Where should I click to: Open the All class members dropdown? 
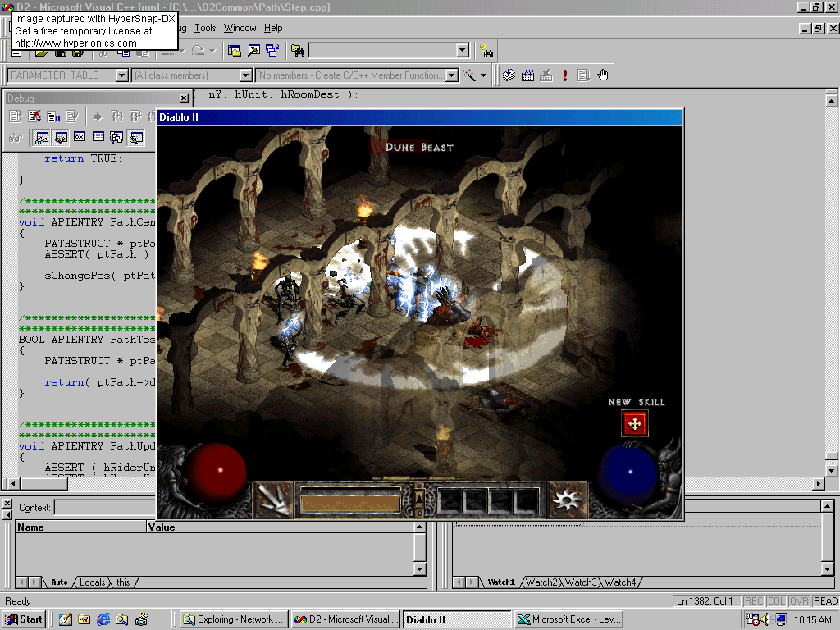246,75
